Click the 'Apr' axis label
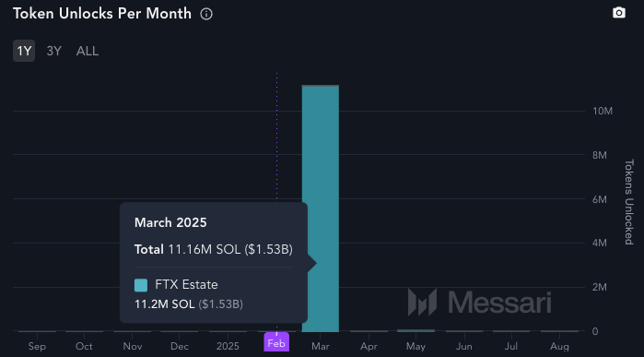Screen dimensions: 644x357 click(369, 346)
